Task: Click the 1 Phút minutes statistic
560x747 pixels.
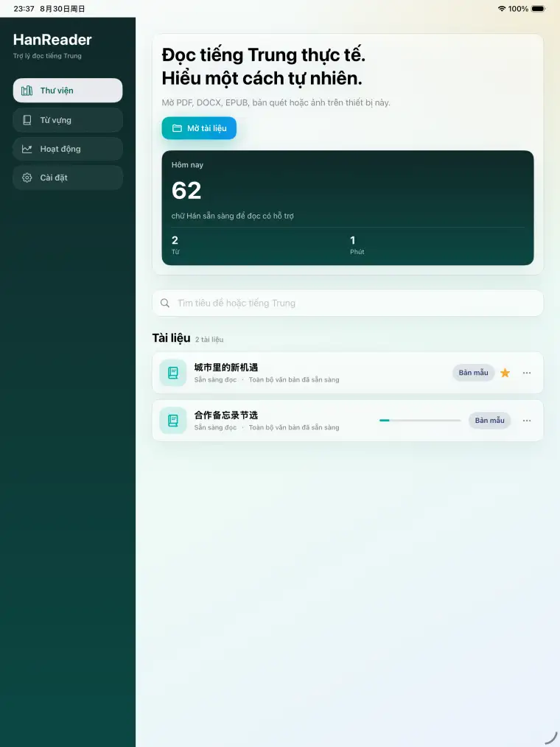Action: (357, 245)
